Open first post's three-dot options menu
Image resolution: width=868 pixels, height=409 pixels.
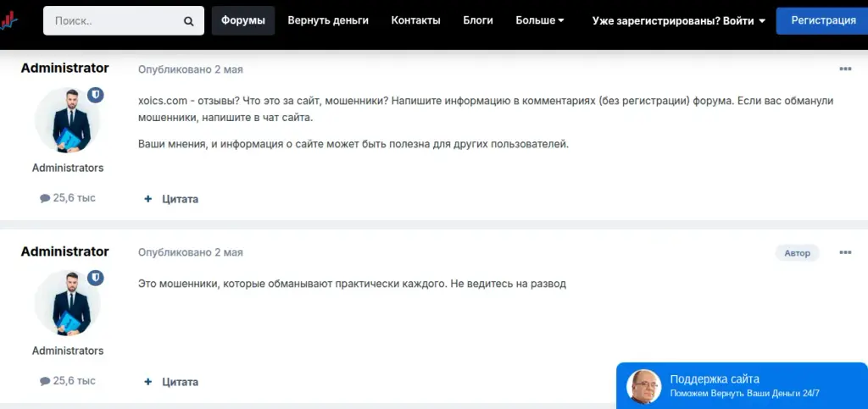click(x=845, y=69)
